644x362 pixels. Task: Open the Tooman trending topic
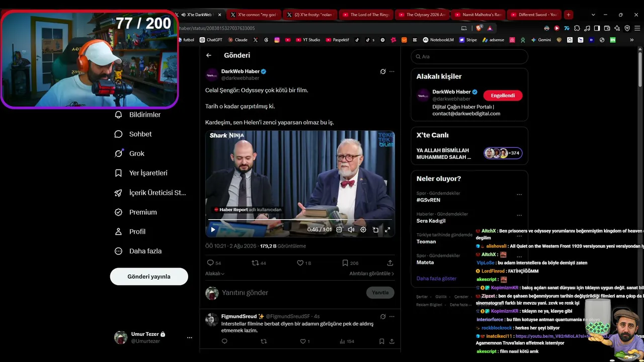tap(426, 242)
